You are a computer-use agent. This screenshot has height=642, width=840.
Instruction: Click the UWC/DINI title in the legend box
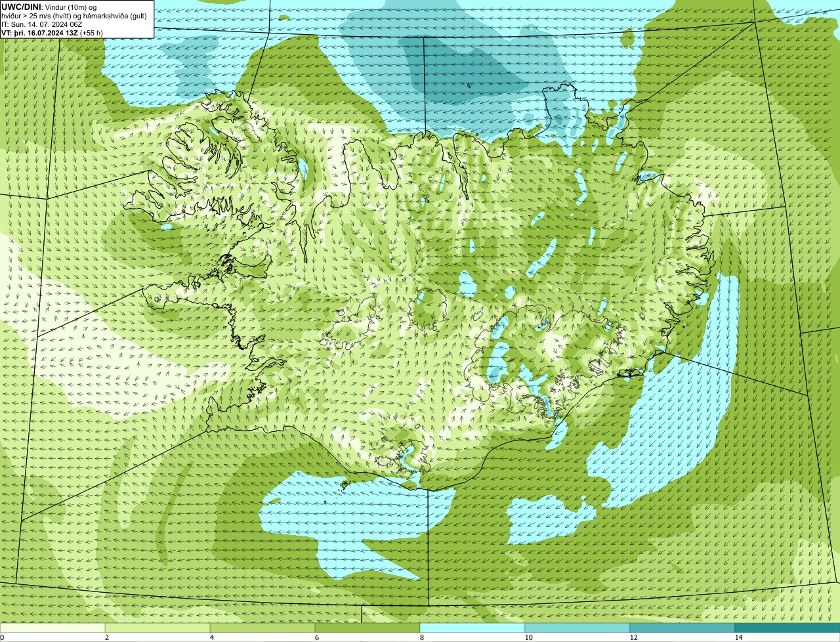pos(22,7)
